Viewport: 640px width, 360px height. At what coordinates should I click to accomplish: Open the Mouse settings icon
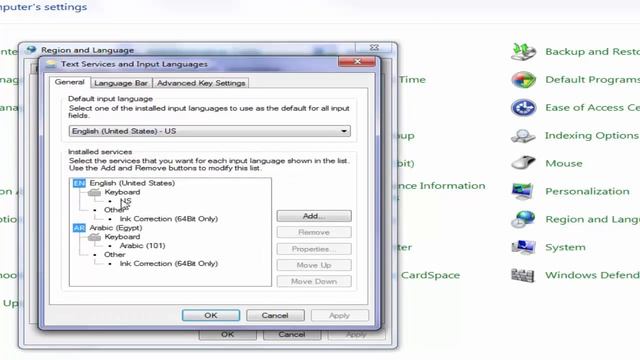[523, 163]
